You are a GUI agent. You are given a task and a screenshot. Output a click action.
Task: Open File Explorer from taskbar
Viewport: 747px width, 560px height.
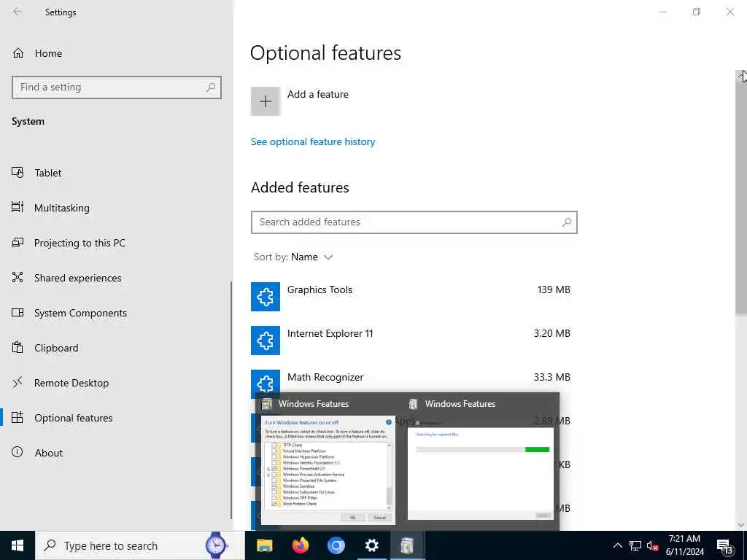click(x=264, y=545)
